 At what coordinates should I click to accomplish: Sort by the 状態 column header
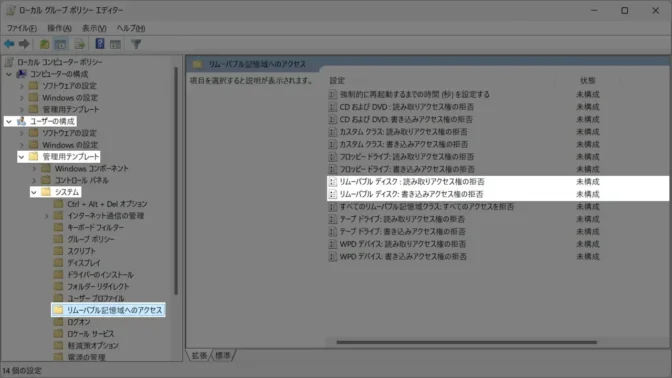point(588,81)
